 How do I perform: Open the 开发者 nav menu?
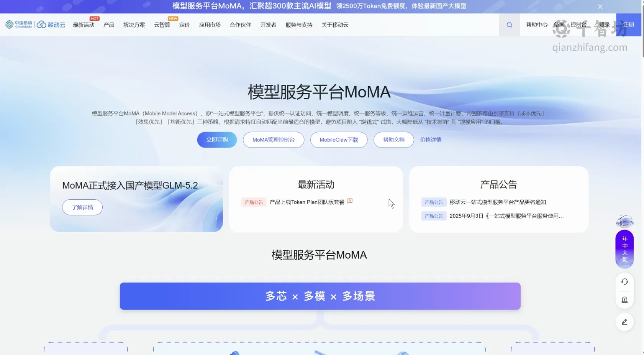(268, 25)
